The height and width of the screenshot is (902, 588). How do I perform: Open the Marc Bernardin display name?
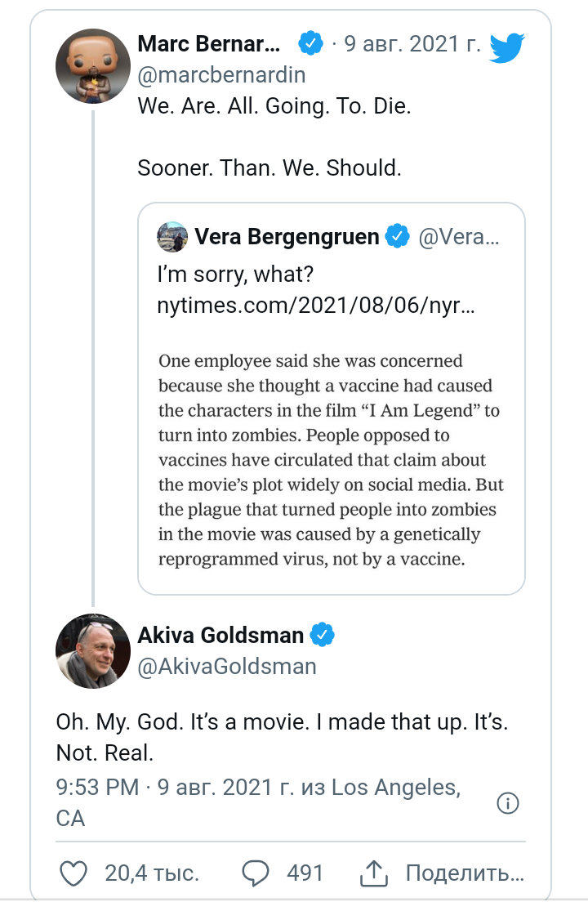tap(209, 43)
